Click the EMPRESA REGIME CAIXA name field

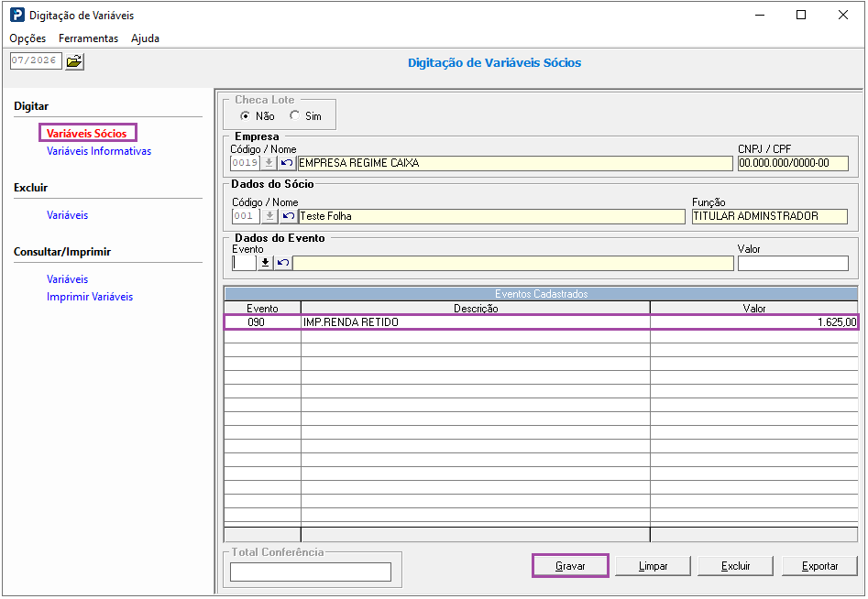click(515, 163)
